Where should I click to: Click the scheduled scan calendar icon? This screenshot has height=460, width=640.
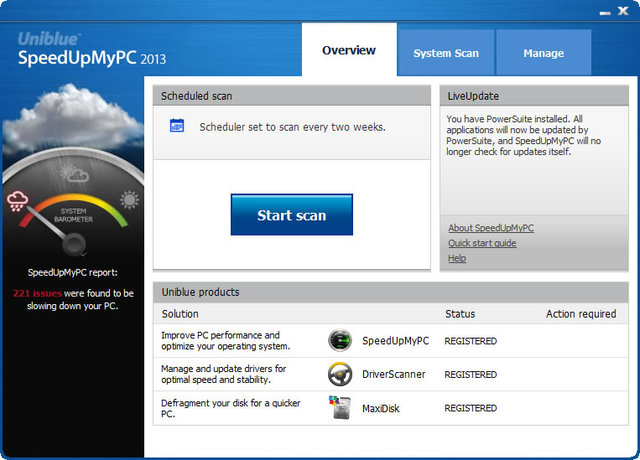177,126
